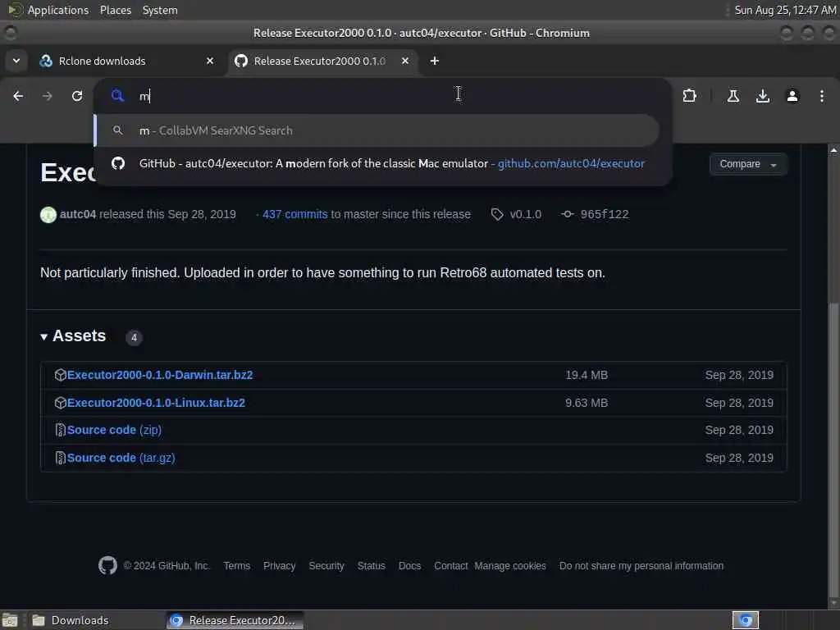The height and width of the screenshot is (630, 840).
Task: Open the Downloads toolbar icon
Action: coord(762,96)
